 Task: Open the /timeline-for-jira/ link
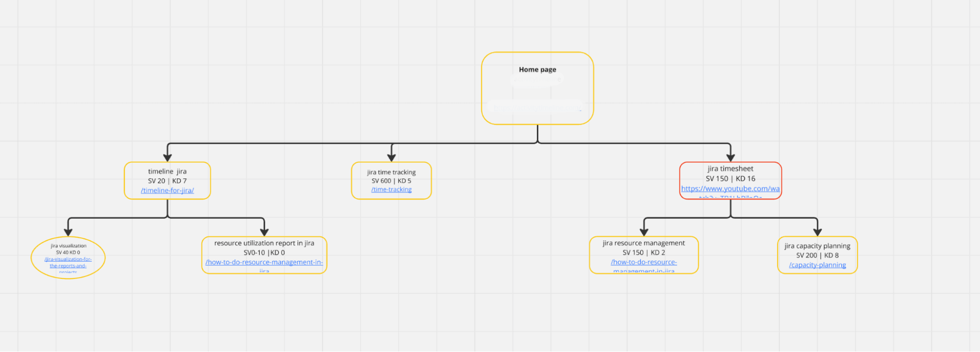click(167, 190)
